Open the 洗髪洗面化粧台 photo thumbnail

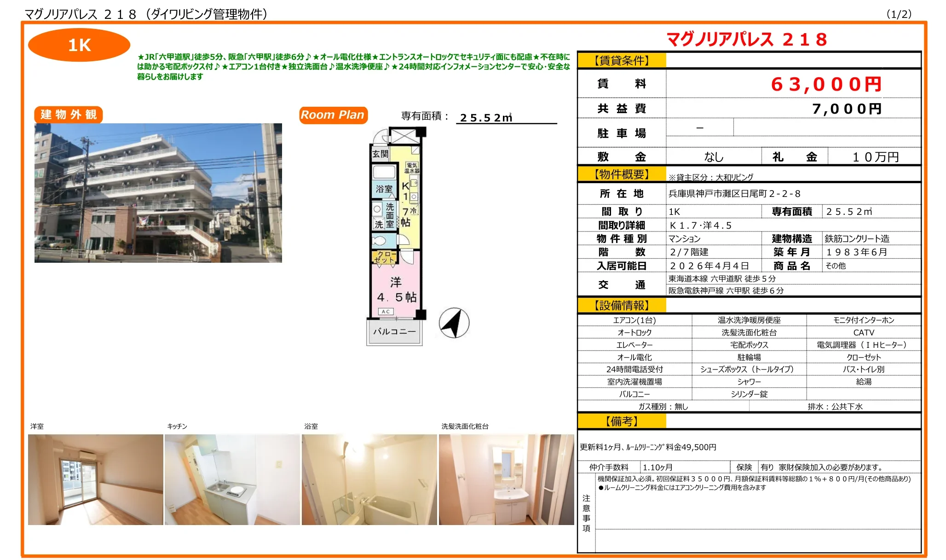[506, 479]
